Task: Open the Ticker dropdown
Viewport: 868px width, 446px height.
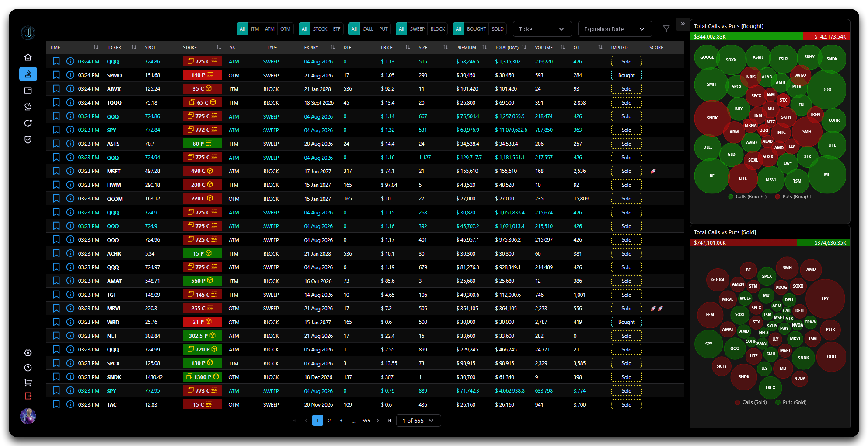Action: 542,29
